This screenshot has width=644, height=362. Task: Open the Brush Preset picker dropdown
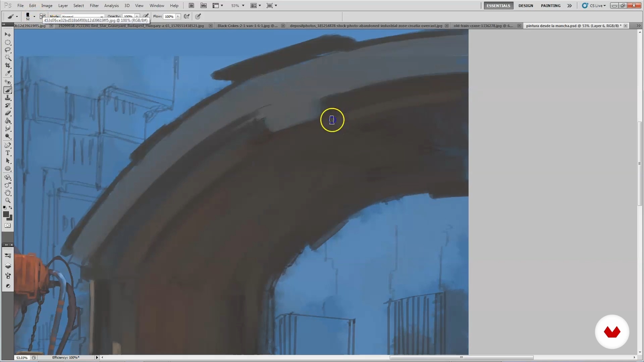point(34,16)
